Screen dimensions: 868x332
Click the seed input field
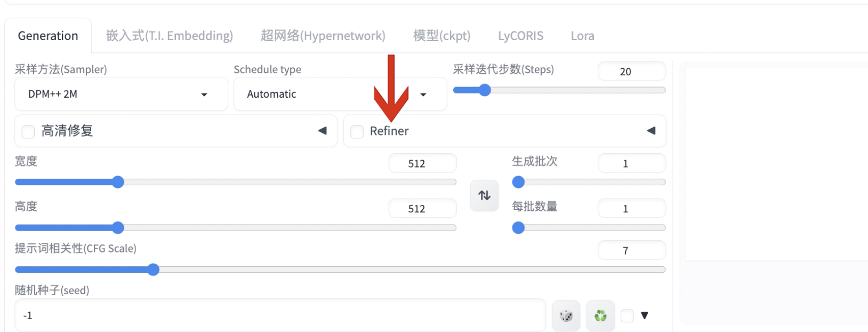280,315
